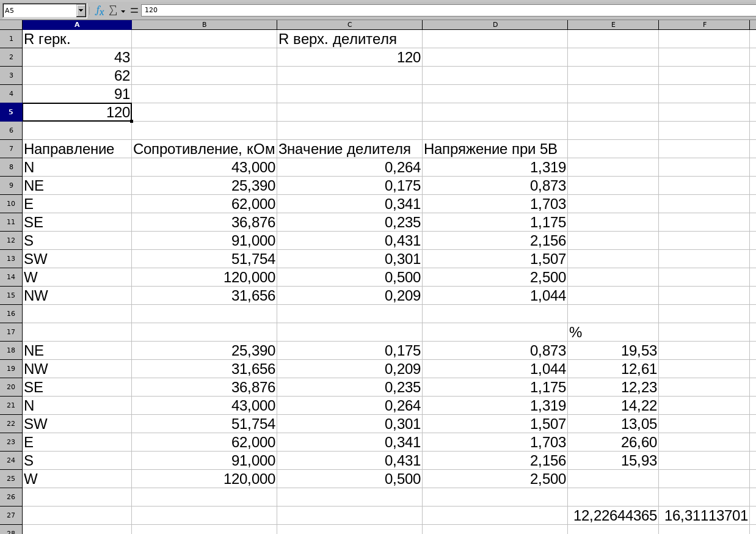Select cell C9 with value 0,175
Screen dimensions: 756x534
[x=349, y=186]
